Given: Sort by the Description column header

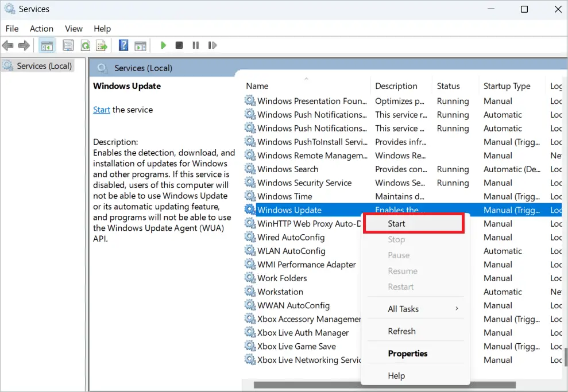Looking at the screenshot, I should (x=401, y=86).
